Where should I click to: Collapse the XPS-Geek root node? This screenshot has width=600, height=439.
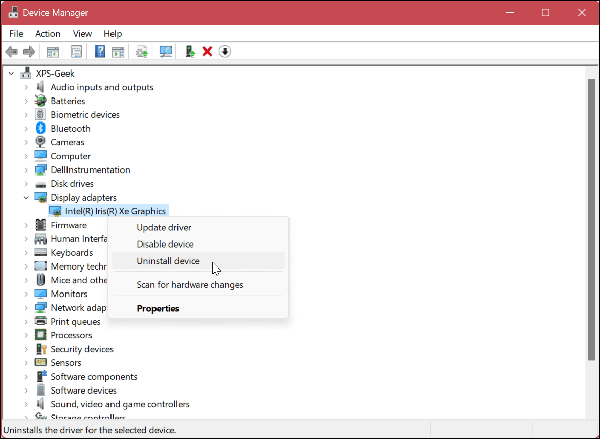pyautogui.click(x=11, y=73)
